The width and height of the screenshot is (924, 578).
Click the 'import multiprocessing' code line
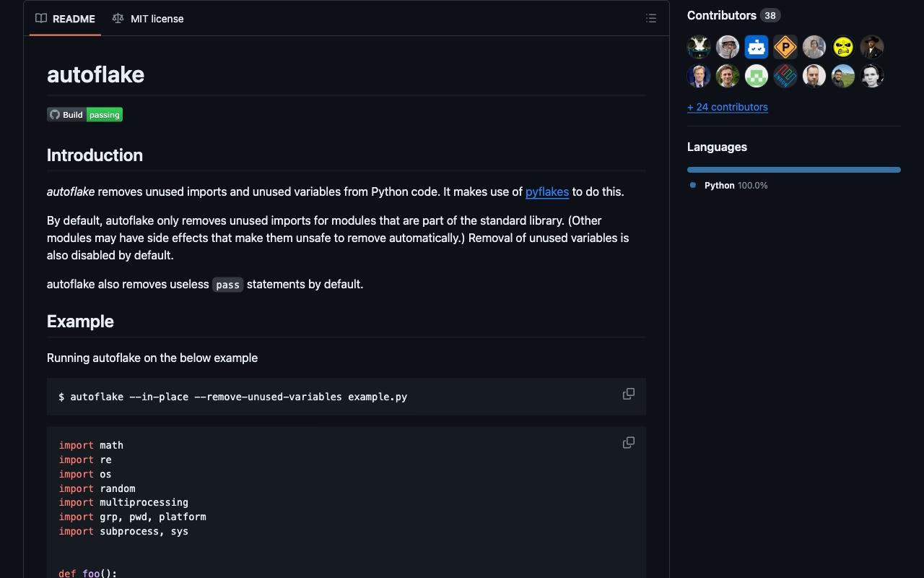(x=123, y=503)
